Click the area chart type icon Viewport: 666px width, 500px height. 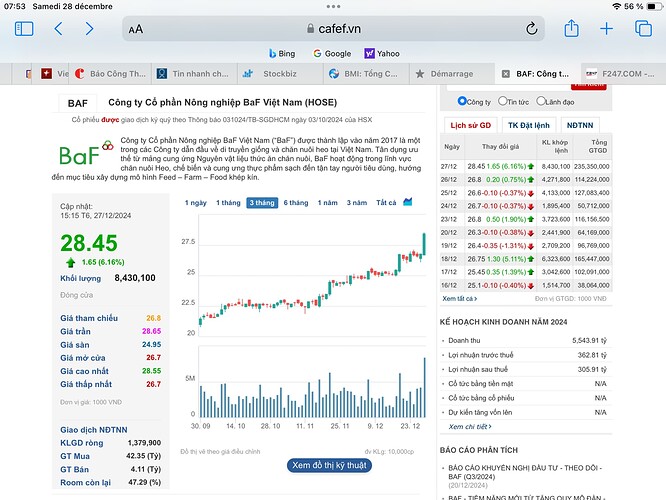pyautogui.click(x=408, y=201)
